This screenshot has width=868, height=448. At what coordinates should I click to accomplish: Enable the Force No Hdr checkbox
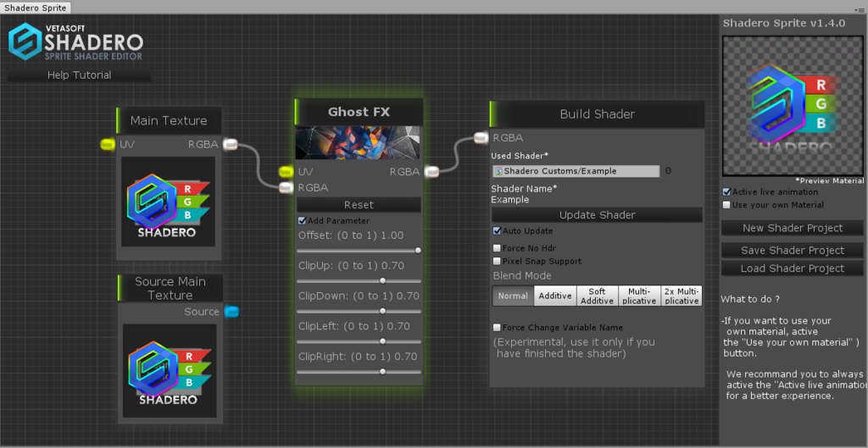(497, 248)
